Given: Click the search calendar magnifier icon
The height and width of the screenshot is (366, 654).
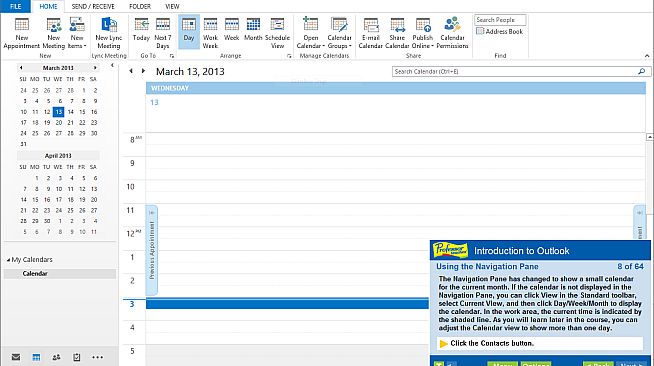Looking at the screenshot, I should click(641, 72).
